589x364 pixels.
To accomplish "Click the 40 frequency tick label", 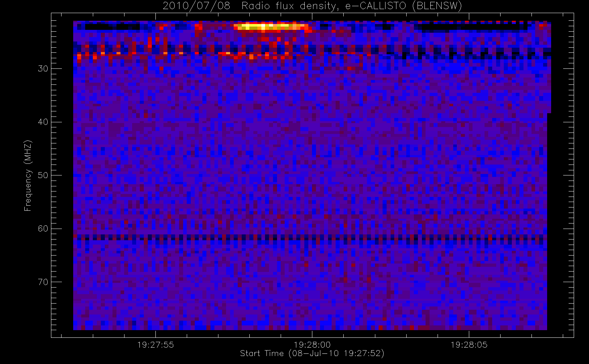I will [43, 122].
